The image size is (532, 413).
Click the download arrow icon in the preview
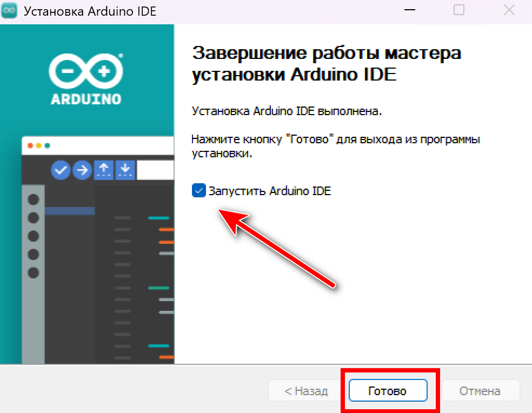125,170
